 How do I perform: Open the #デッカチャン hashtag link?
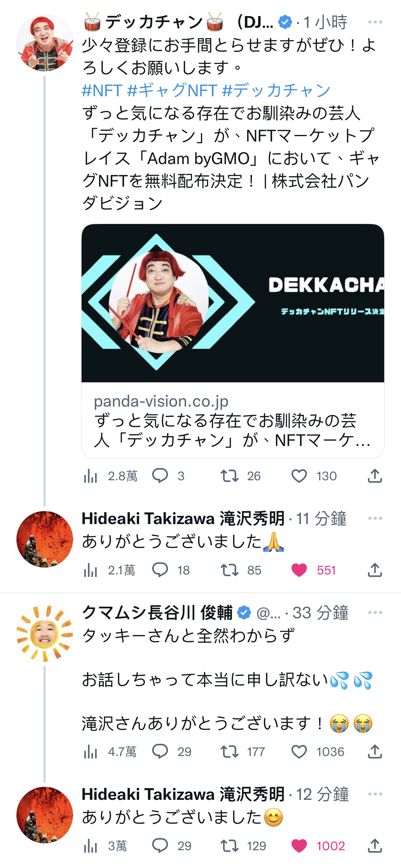276,91
